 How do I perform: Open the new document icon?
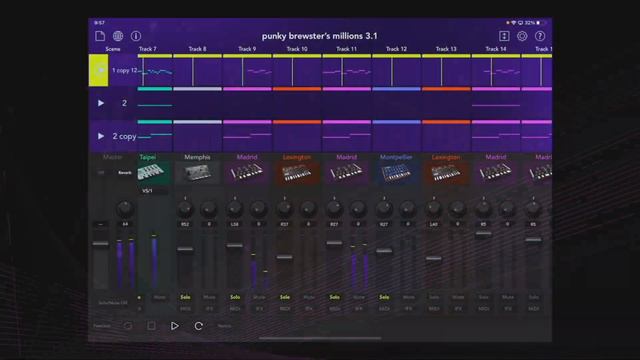point(100,36)
